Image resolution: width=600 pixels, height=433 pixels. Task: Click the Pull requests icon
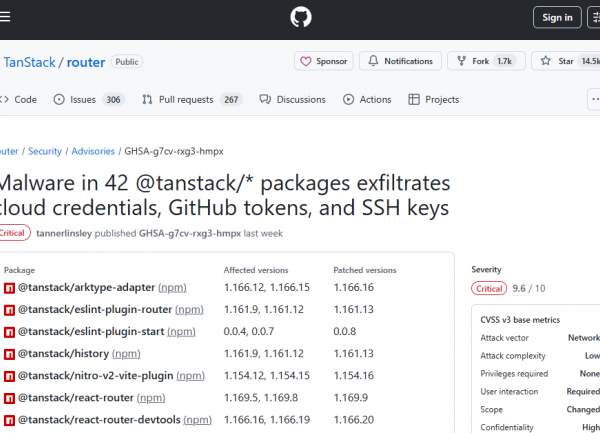coord(147,99)
